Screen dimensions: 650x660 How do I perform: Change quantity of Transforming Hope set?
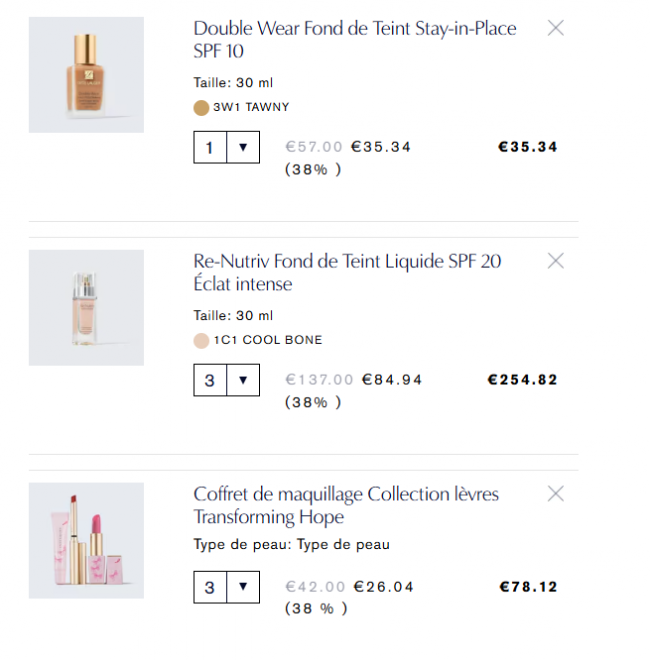click(x=243, y=587)
